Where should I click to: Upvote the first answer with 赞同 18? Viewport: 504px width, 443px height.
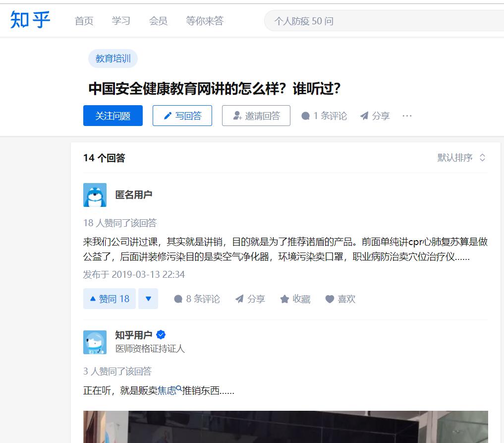(x=109, y=299)
